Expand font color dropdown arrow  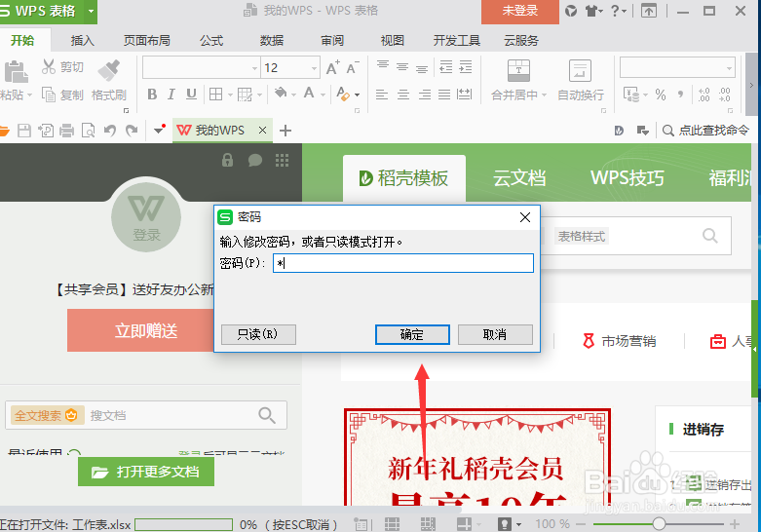pyautogui.click(x=323, y=95)
